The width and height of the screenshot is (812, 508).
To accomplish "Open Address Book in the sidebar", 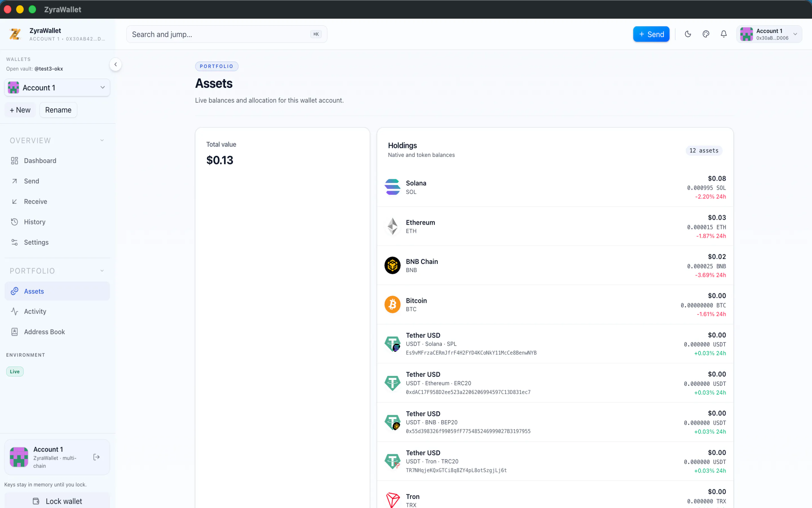I will click(x=57, y=332).
